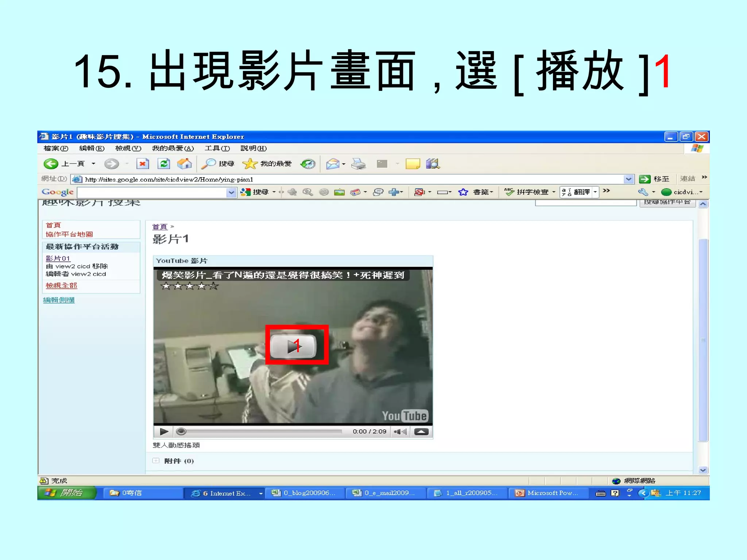The width and height of the screenshot is (747, 560).
Task: Open the Help menu
Action: 253,148
